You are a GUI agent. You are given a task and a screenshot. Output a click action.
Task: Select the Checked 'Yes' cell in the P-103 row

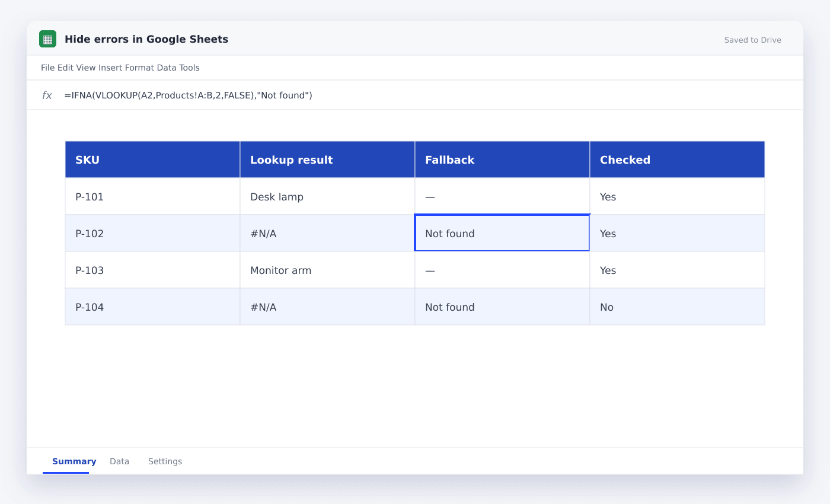click(x=677, y=270)
